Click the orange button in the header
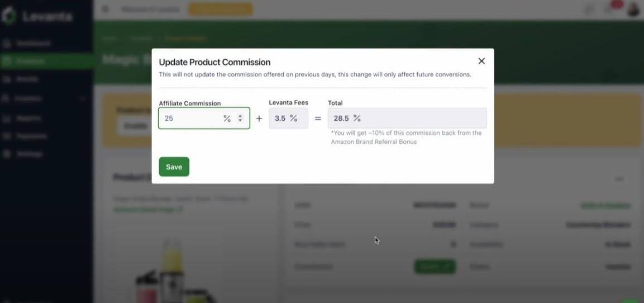644x303 pixels. pos(220,10)
